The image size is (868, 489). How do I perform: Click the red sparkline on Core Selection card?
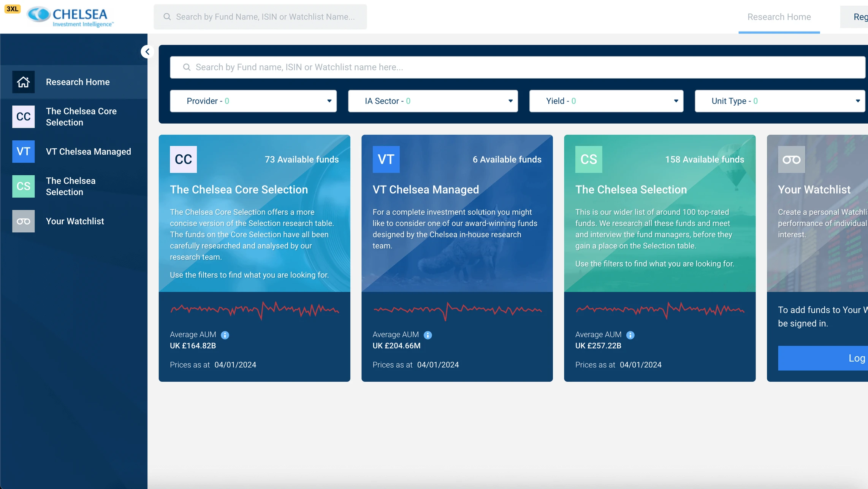(255, 310)
